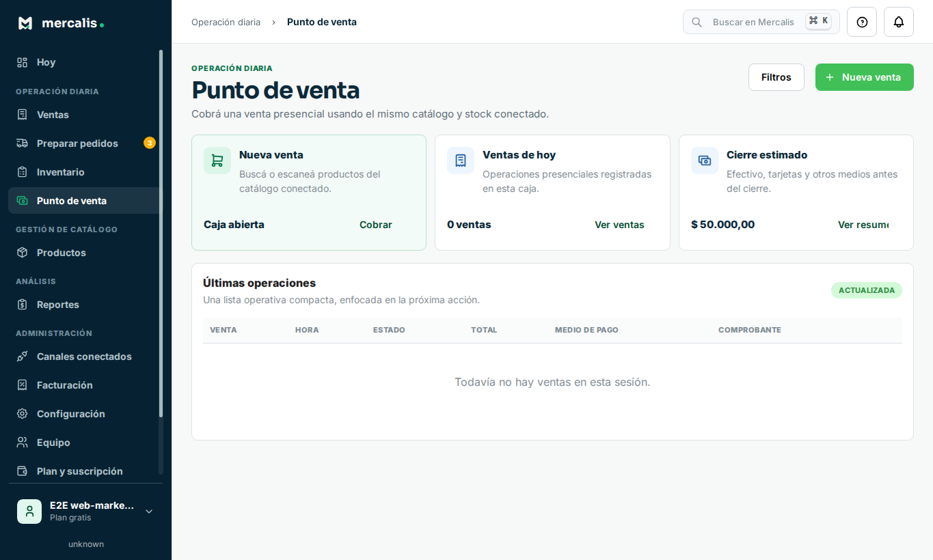
Task: Click the Preparar pedidos truck icon
Action: coord(23,143)
